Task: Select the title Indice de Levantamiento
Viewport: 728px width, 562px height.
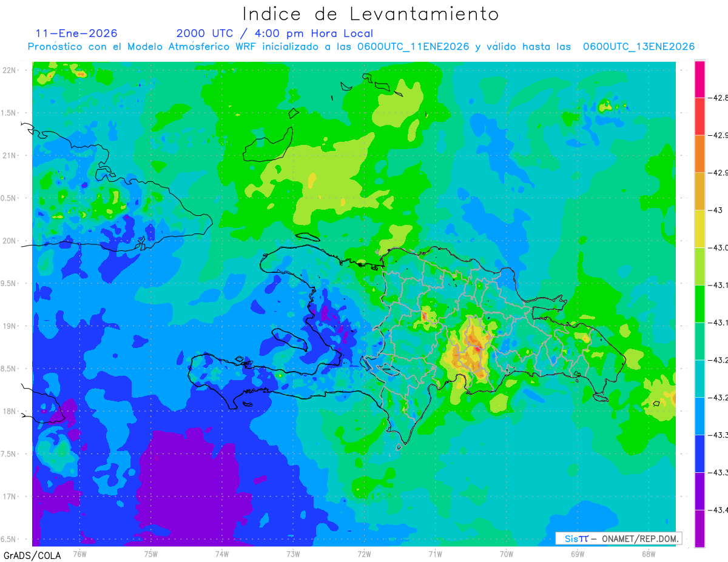Action: 371,13
